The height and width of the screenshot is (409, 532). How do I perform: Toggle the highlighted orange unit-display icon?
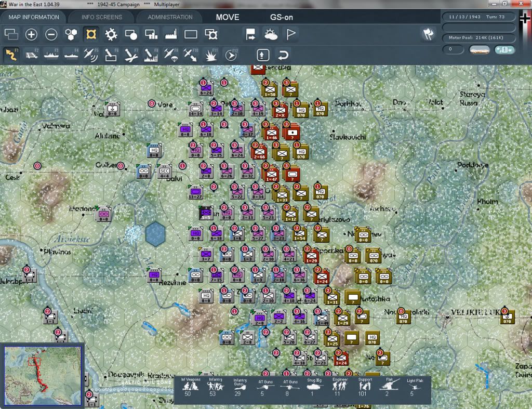[91, 34]
